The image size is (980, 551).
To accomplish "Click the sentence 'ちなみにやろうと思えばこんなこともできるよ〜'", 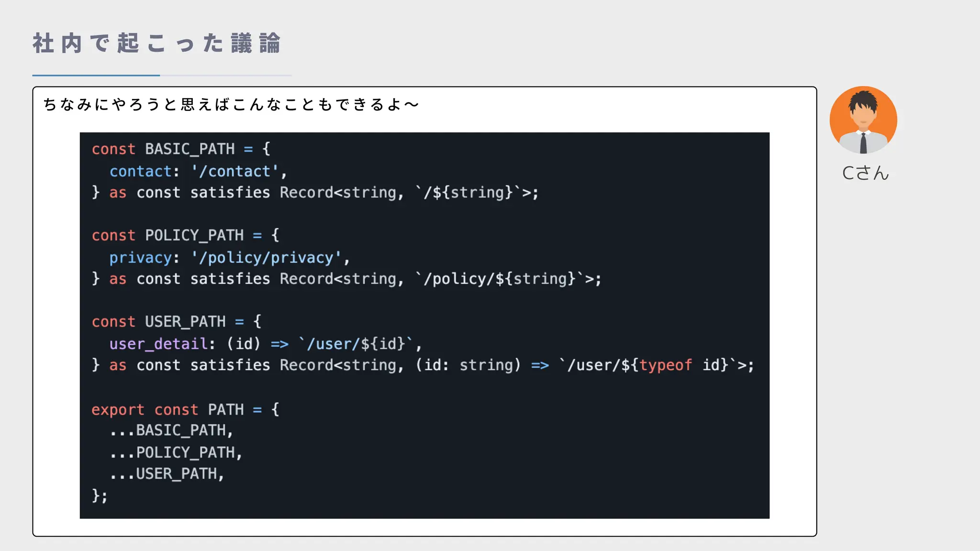I will pyautogui.click(x=231, y=104).
